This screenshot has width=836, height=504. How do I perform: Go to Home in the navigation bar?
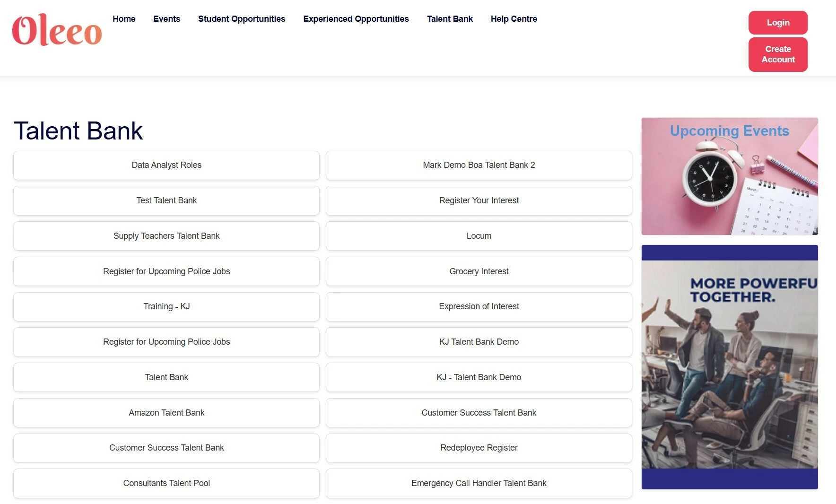tap(124, 19)
